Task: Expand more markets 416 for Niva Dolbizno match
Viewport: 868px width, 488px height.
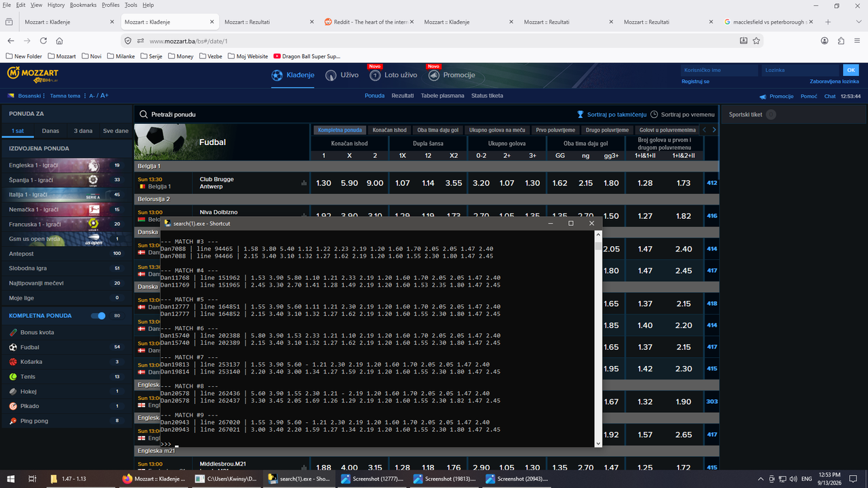Action: 711,216
